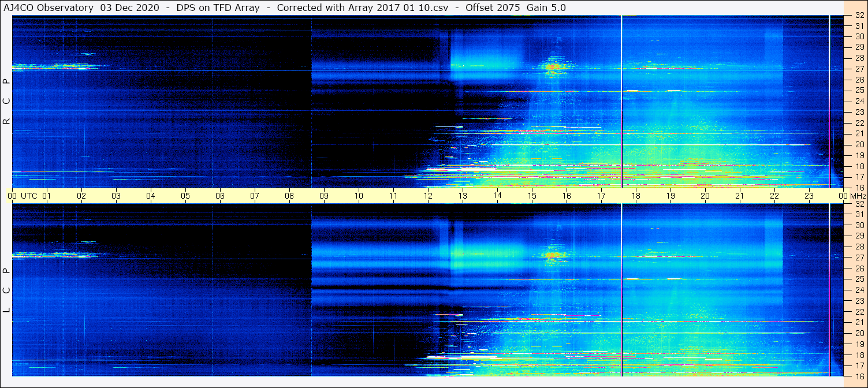Image resolution: width=868 pixels, height=388 pixels.
Task: Click hour '01' on the UTC axis
Action: pos(47,196)
